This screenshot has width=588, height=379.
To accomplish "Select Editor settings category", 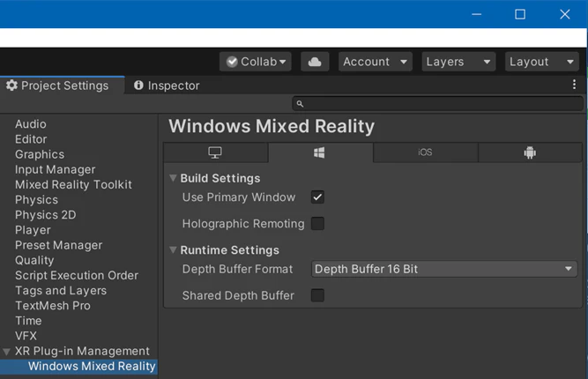I will [31, 139].
